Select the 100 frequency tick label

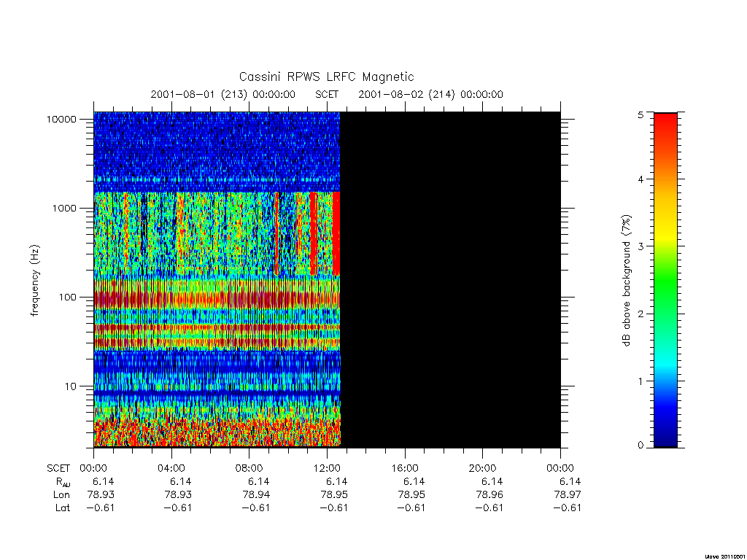[67, 297]
